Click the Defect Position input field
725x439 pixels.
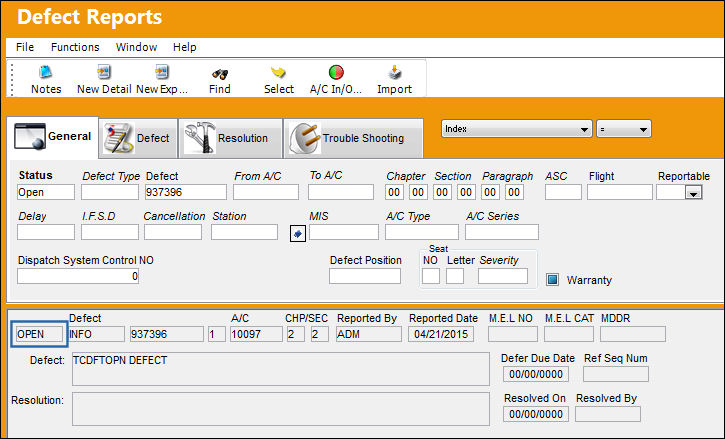coord(365,276)
